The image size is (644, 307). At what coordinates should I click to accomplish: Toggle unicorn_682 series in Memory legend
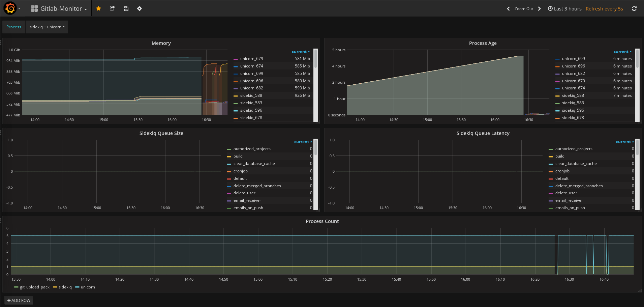click(252, 88)
